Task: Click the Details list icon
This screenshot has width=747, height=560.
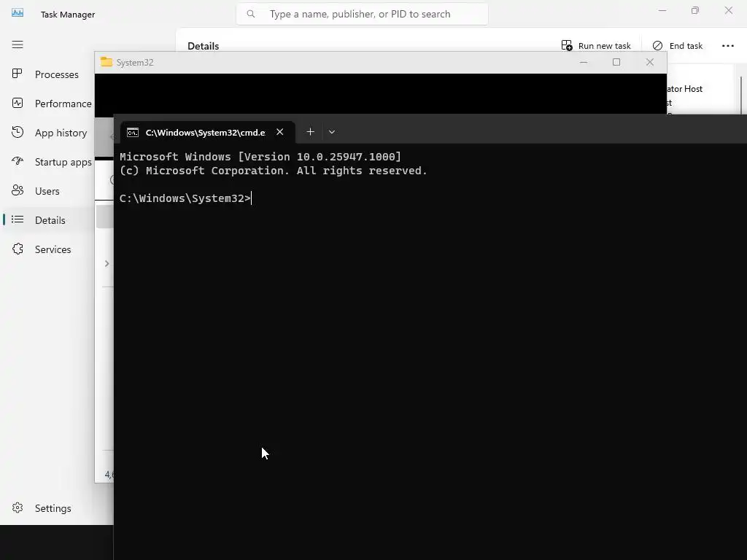Action: tap(18, 219)
